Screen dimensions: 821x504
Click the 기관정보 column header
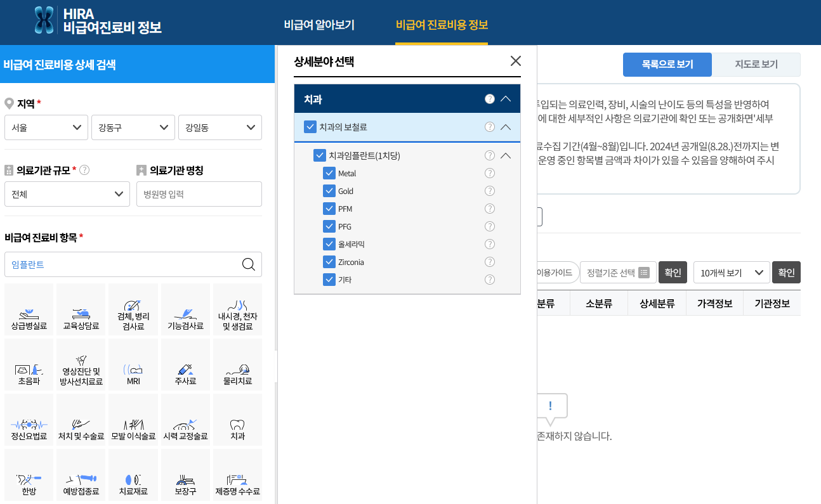772,304
